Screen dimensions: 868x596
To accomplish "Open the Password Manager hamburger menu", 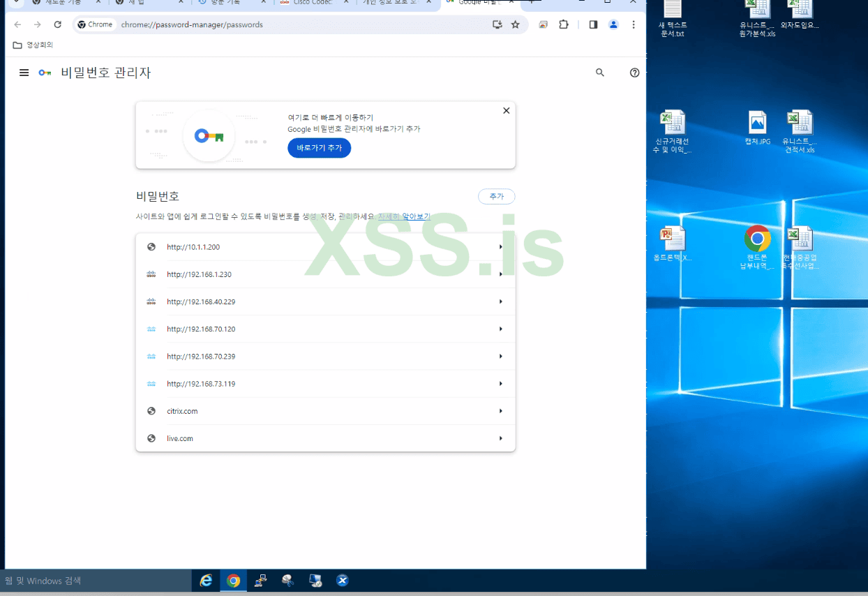I will pyautogui.click(x=24, y=73).
